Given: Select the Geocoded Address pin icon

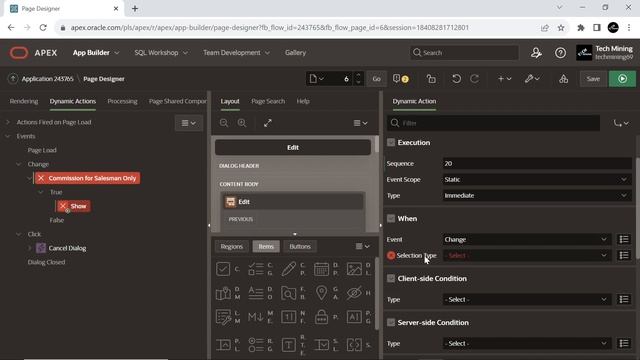Looking at the screenshot, I should (x=321, y=293).
